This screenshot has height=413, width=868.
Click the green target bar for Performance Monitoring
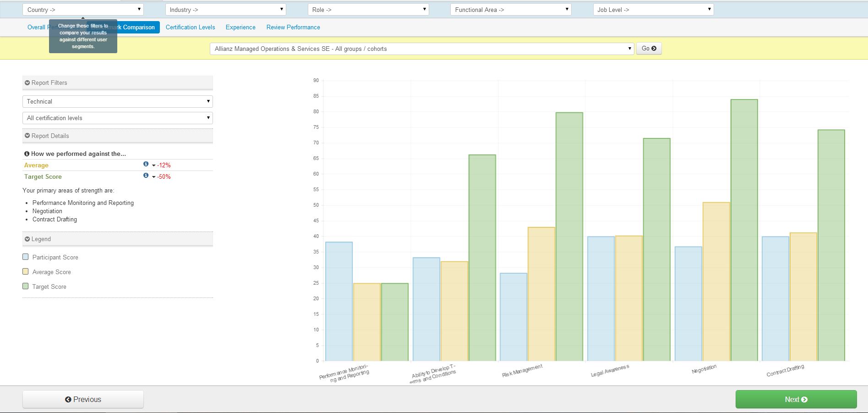pos(395,322)
